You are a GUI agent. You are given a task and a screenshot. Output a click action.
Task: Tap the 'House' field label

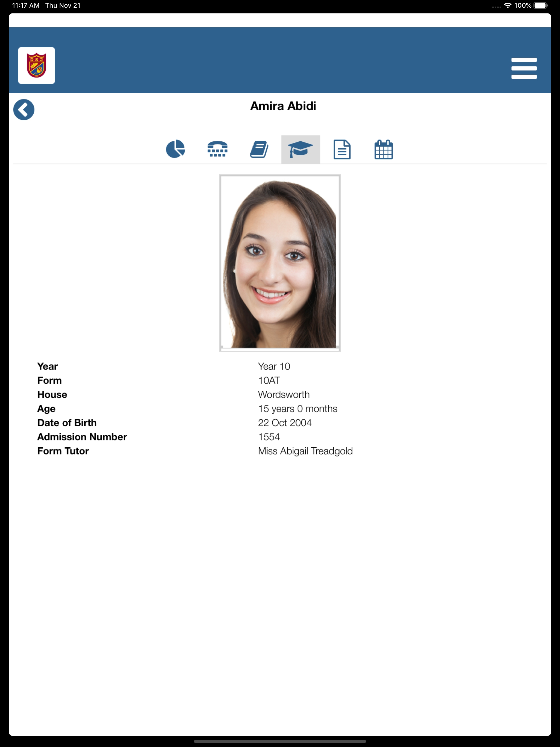point(52,395)
